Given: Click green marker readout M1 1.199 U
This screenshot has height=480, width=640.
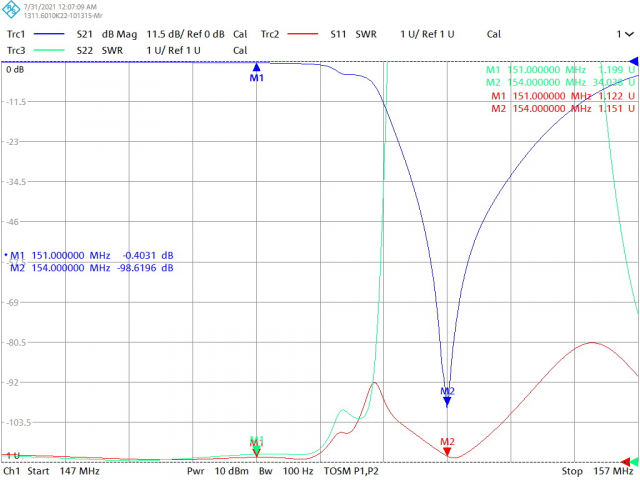Looking at the screenshot, I should click(560, 70).
